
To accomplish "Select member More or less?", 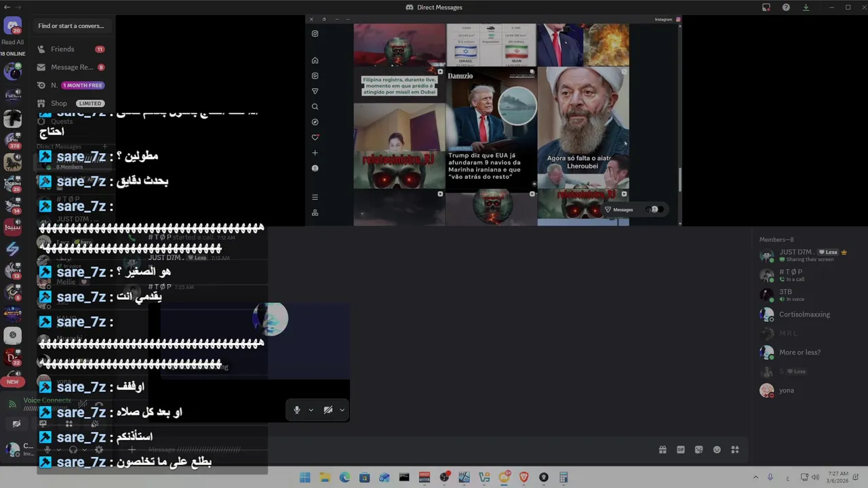I will (805, 352).
